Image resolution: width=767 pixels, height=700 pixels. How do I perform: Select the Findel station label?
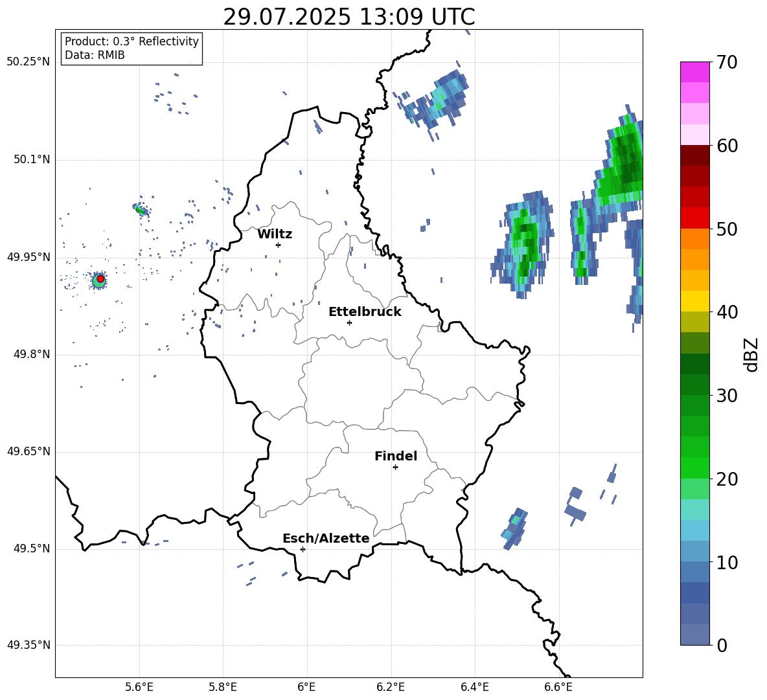pyautogui.click(x=396, y=456)
